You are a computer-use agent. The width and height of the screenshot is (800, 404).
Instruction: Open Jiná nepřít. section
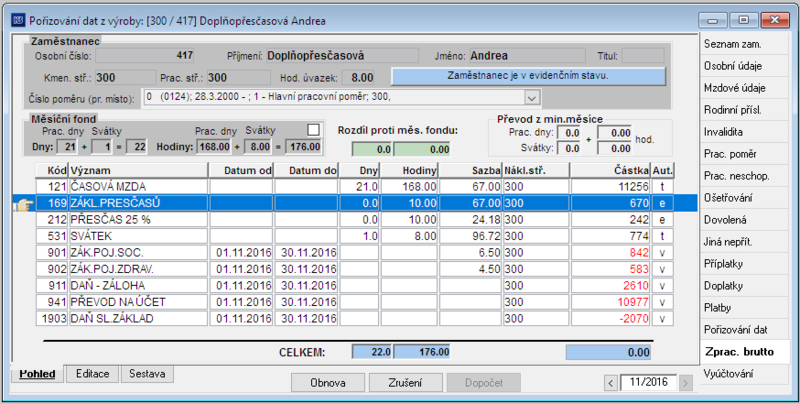[744, 242]
